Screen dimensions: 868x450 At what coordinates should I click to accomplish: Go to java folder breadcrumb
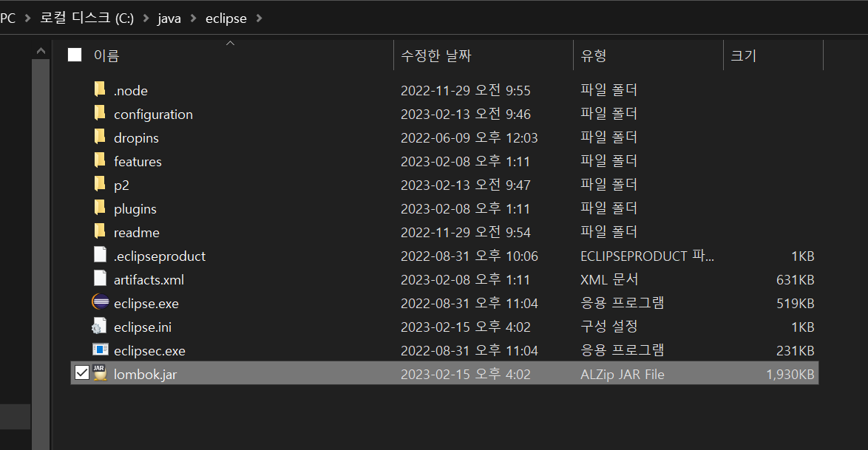click(169, 18)
